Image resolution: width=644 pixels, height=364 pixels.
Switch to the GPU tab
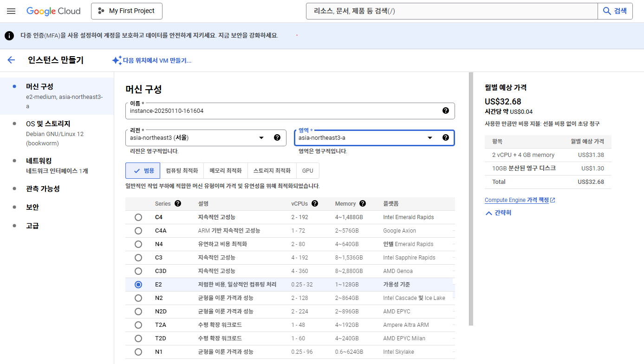[x=308, y=171]
